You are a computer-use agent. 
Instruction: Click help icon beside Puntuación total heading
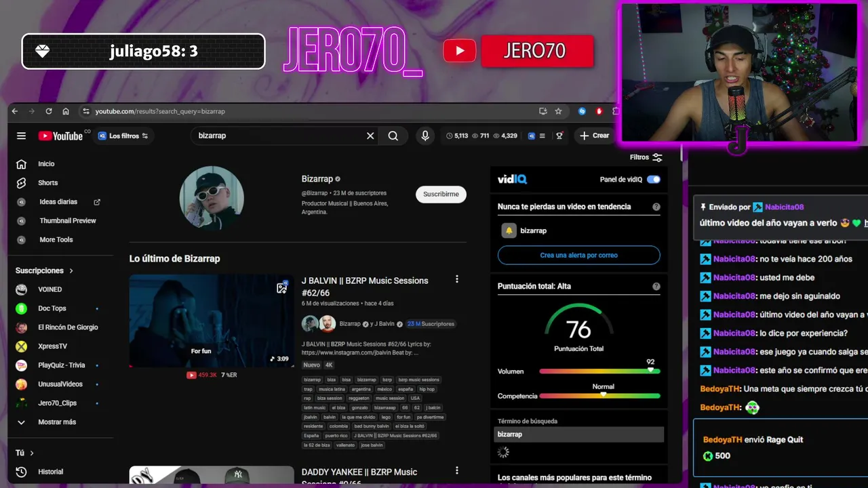click(x=656, y=286)
